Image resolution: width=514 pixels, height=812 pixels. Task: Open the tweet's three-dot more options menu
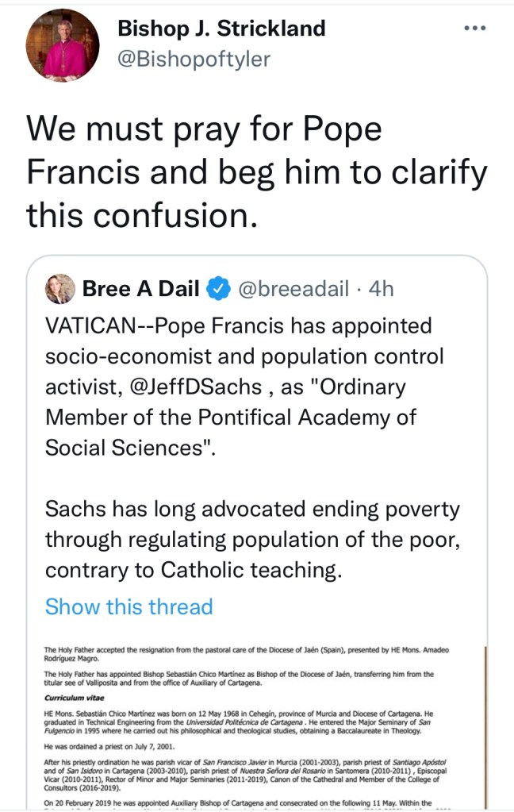[474, 29]
